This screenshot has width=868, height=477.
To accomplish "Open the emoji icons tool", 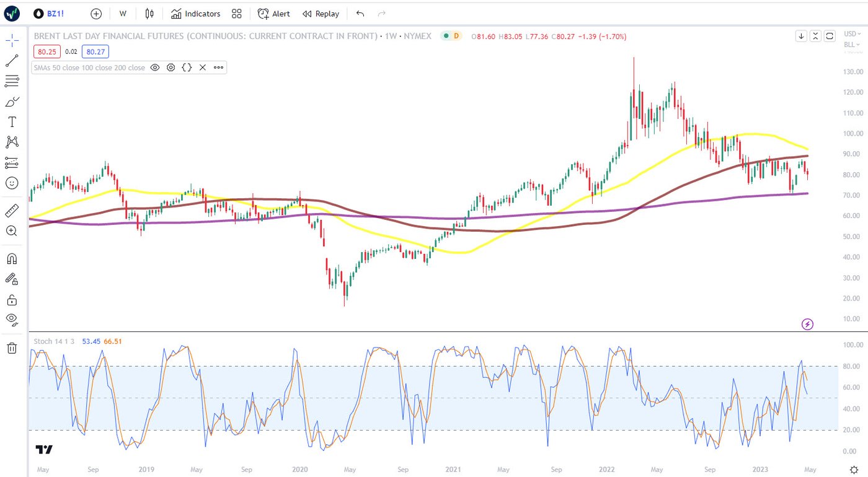I will pos(12,183).
